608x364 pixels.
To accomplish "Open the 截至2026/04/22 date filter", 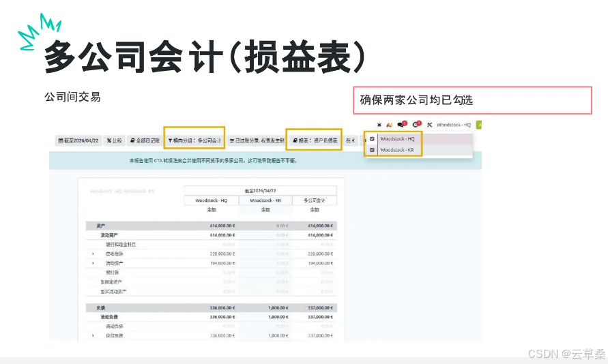I will pos(78,140).
